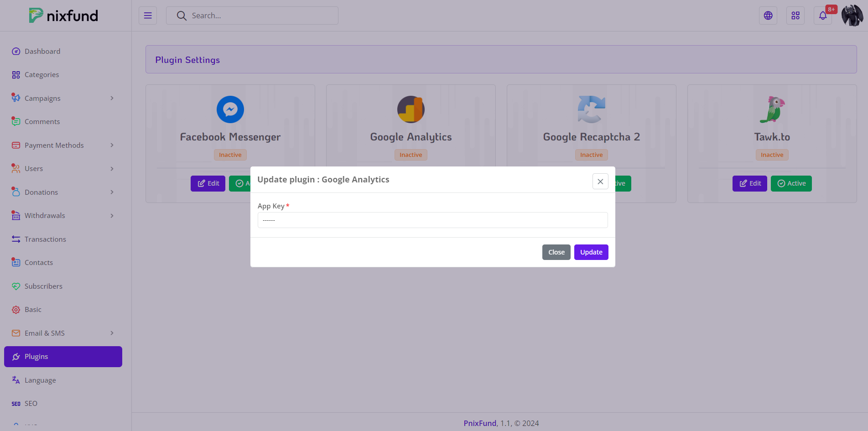The height and width of the screenshot is (431, 868).
Task: Click the Close button in dialog
Action: pos(556,252)
